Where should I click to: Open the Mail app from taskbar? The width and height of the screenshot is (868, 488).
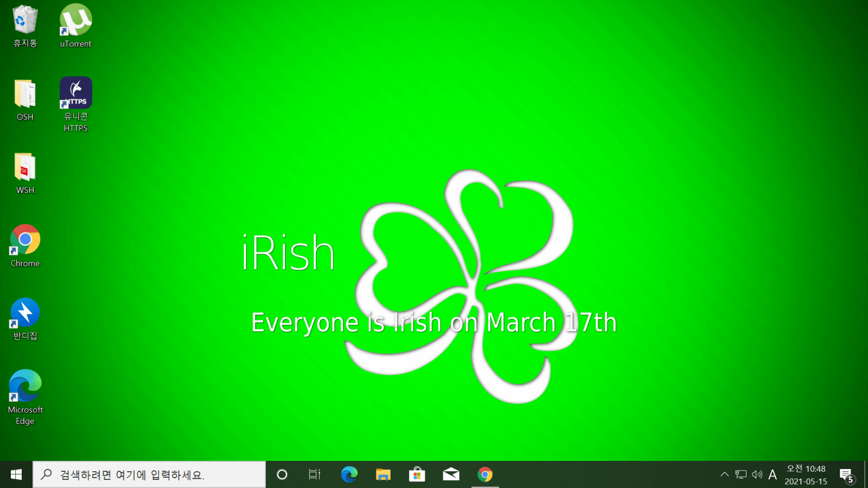pyautogui.click(x=451, y=474)
